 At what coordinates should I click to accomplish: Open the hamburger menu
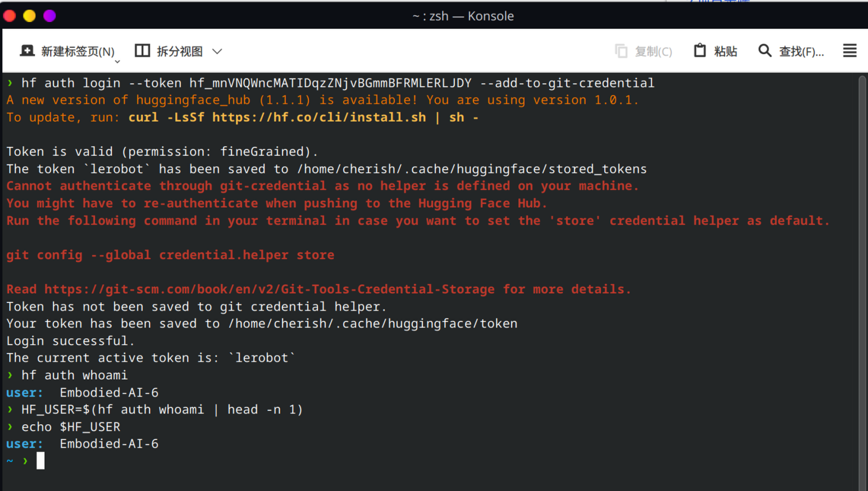click(x=849, y=51)
